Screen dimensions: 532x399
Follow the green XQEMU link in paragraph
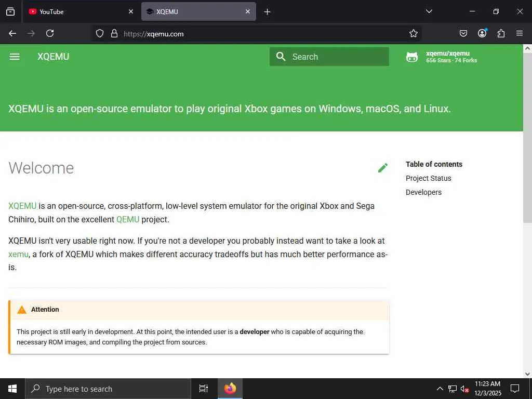pyautogui.click(x=22, y=206)
